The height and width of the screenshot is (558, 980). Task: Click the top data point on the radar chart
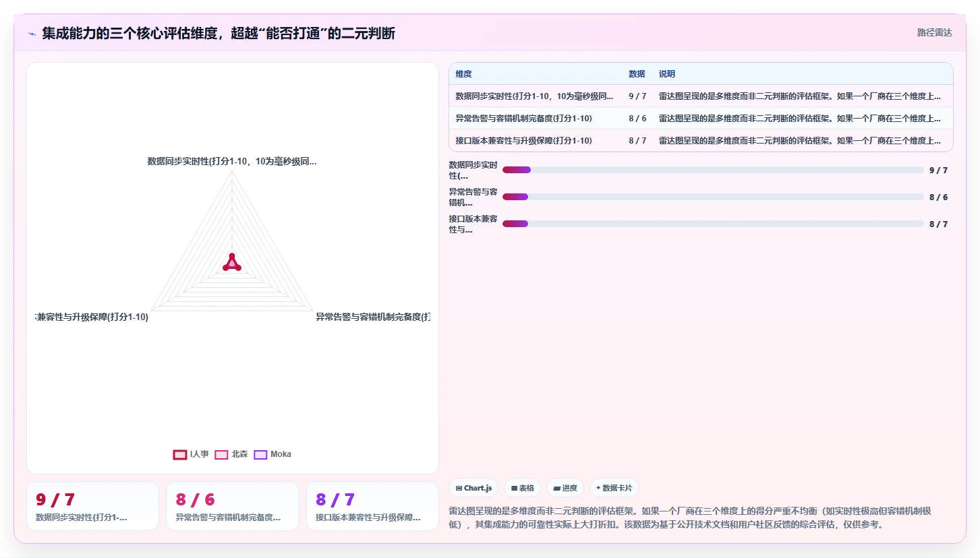[x=232, y=256]
